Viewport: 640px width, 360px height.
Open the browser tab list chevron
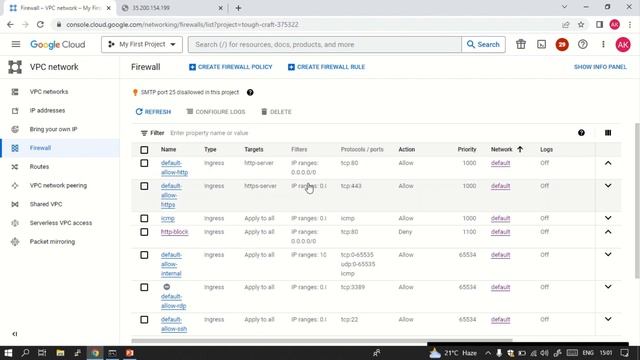[x=564, y=7]
